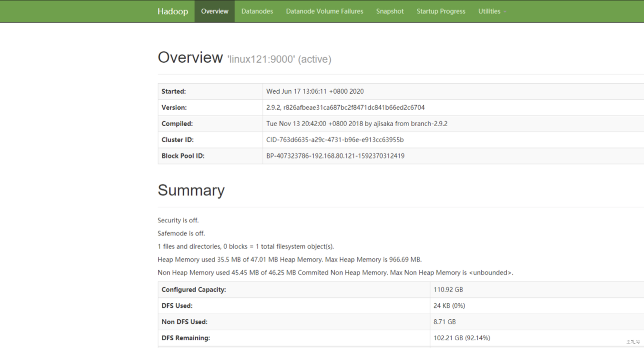Select the start time Wed Jun 17 13:06:11
The height and width of the screenshot is (348, 644).
pyautogui.click(x=315, y=92)
